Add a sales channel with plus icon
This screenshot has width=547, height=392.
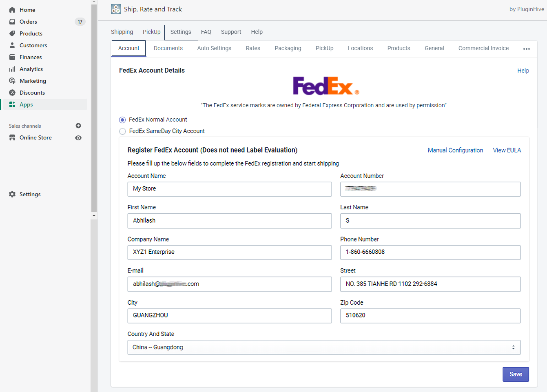click(x=78, y=126)
